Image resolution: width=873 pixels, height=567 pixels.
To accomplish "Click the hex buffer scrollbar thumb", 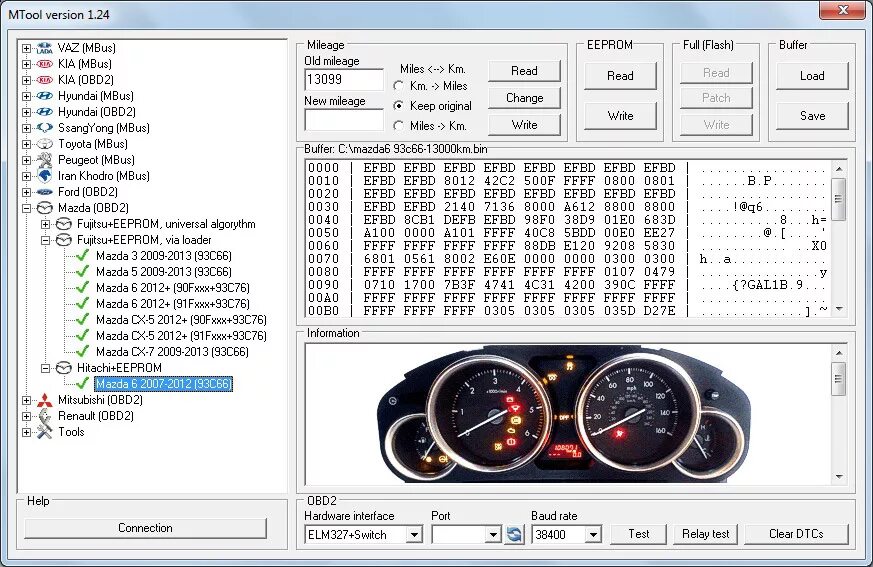I will tap(838, 199).
